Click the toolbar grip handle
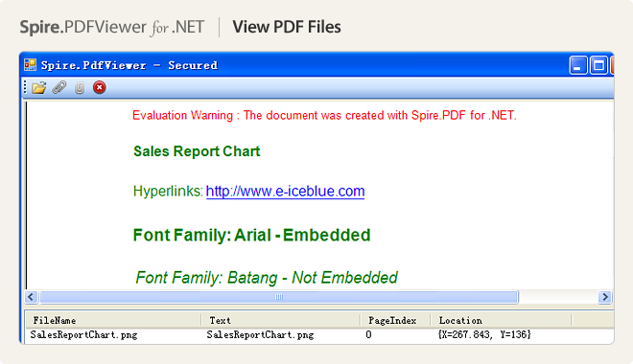 tap(25, 87)
